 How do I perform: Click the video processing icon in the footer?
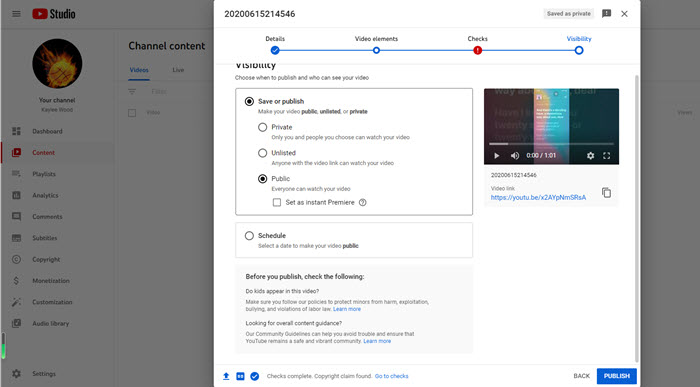point(240,376)
